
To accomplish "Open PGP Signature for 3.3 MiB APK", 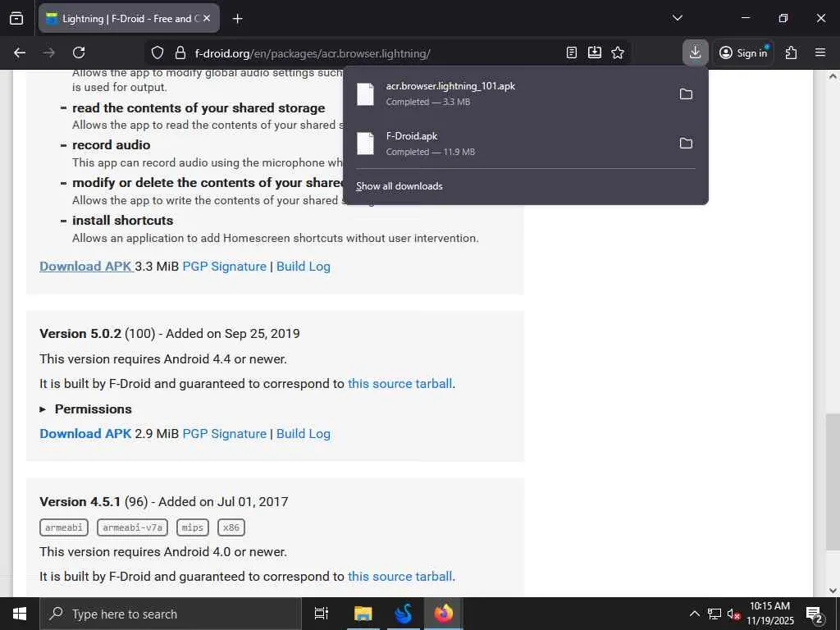I will [225, 267].
